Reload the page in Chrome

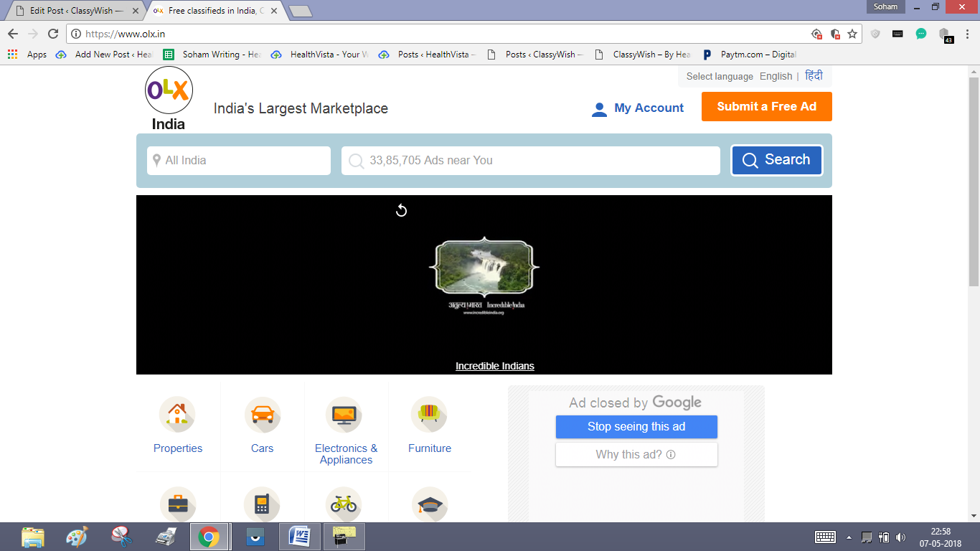click(53, 34)
